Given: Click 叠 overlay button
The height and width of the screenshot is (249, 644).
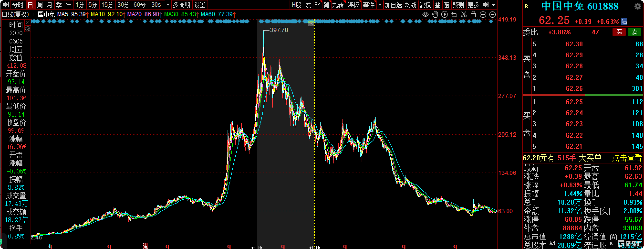Looking at the screenshot, I should [437, 5].
